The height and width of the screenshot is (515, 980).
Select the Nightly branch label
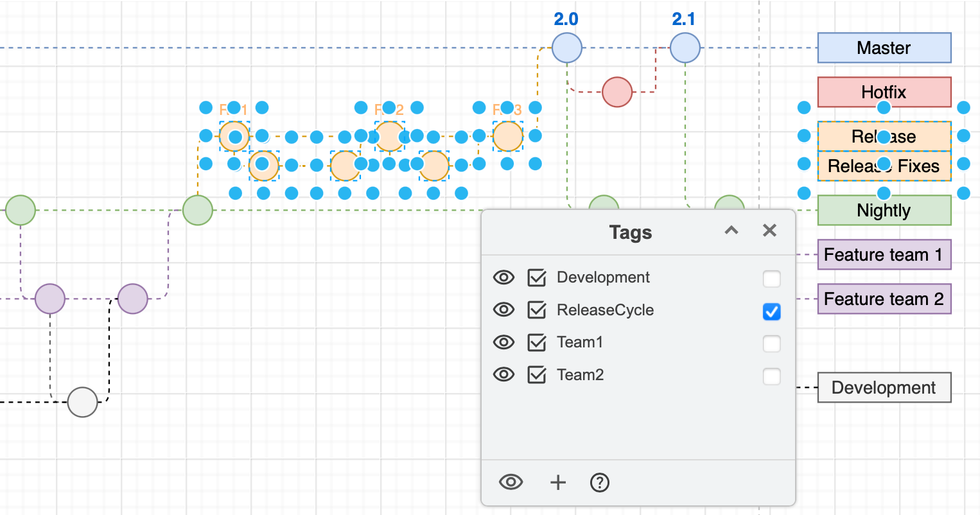[884, 210]
